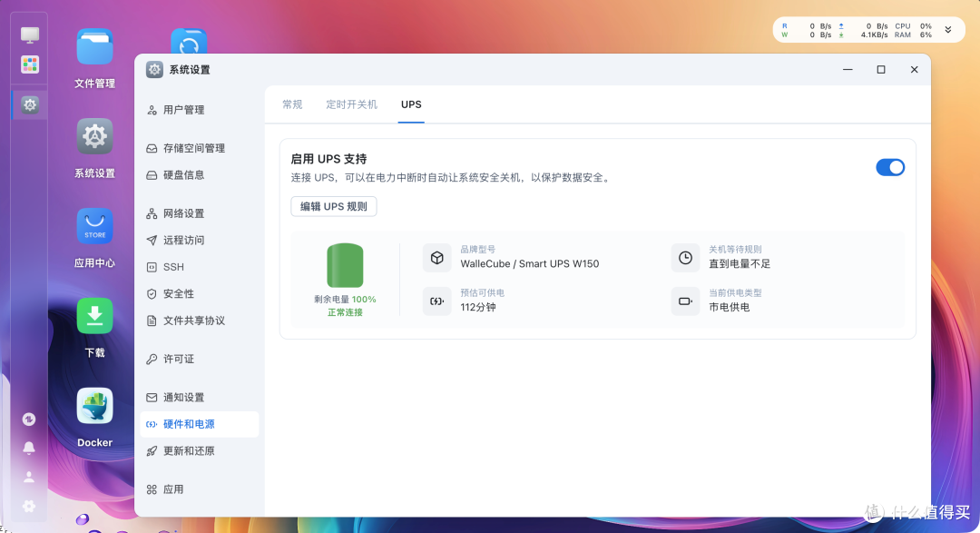Click the 直到电量不足 rule value
This screenshot has width=980, height=533.
tap(740, 264)
